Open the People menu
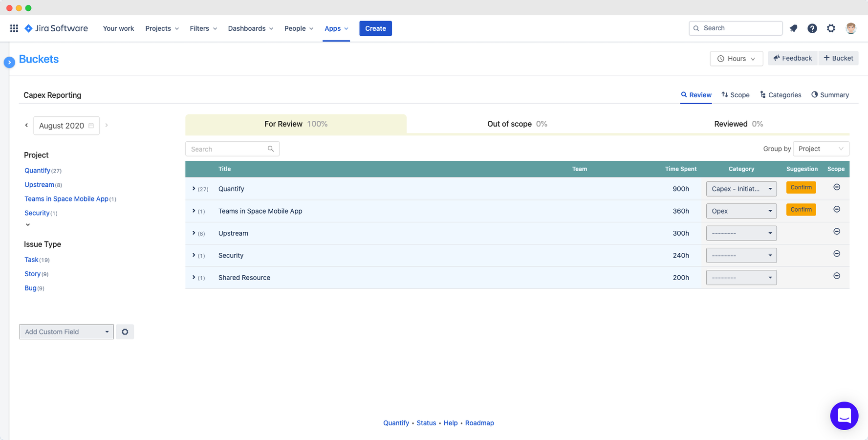Screen dimensions: 868x440 tap(299, 28)
